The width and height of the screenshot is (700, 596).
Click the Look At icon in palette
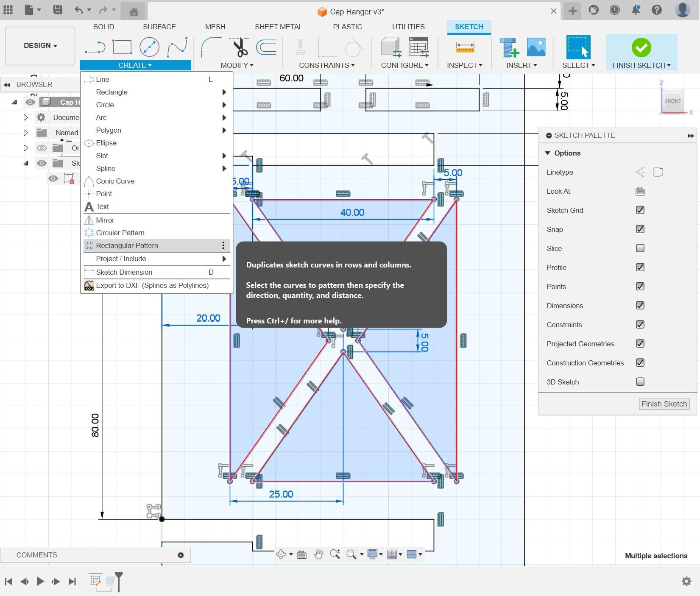point(640,191)
